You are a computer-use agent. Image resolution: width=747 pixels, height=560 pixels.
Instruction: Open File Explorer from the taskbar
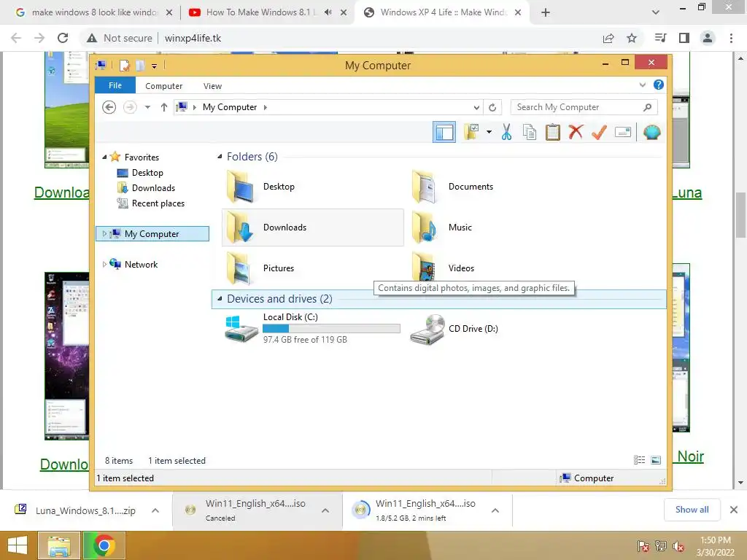[x=58, y=545]
